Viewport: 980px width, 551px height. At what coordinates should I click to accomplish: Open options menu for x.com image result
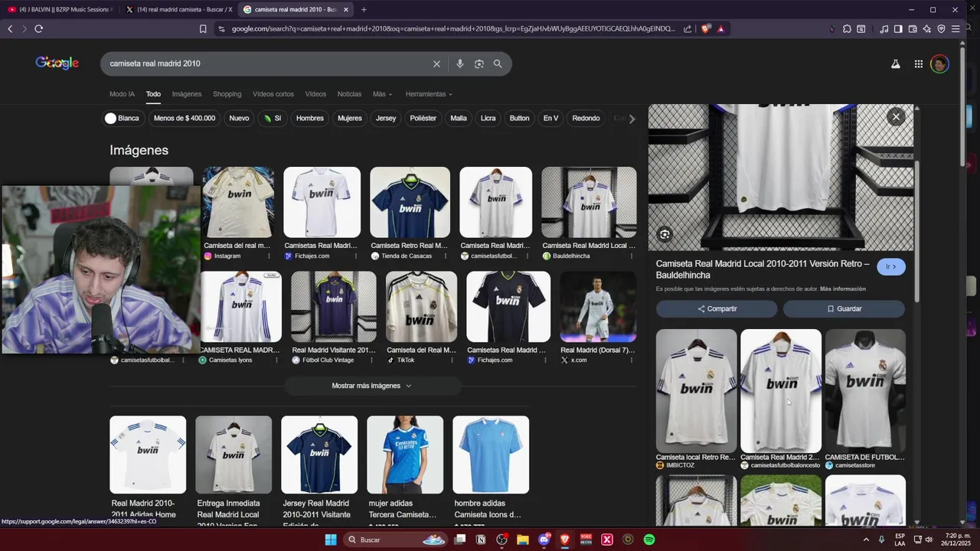pos(632,360)
